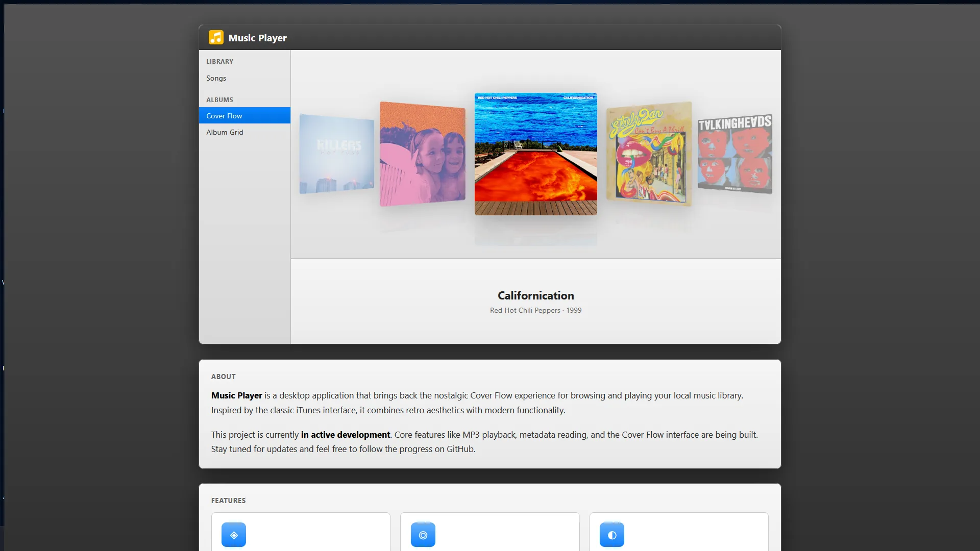Image resolution: width=980 pixels, height=551 pixels.
Task: Click the 'Red Hot Chili Peppers · 1999' subtitle
Action: (536, 310)
